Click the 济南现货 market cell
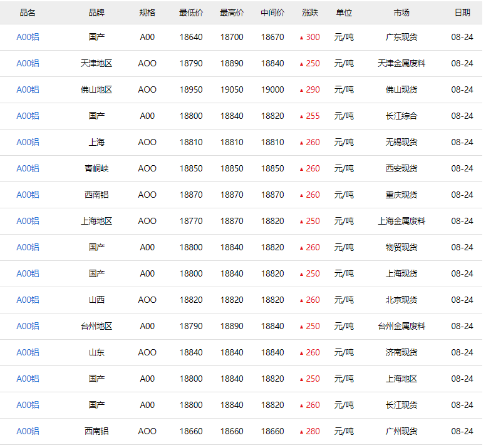 click(x=401, y=352)
